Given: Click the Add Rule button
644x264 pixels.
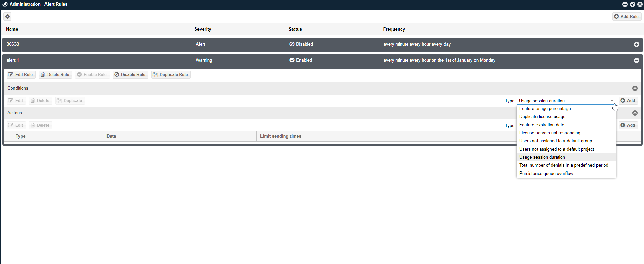Looking at the screenshot, I should coord(626,16).
